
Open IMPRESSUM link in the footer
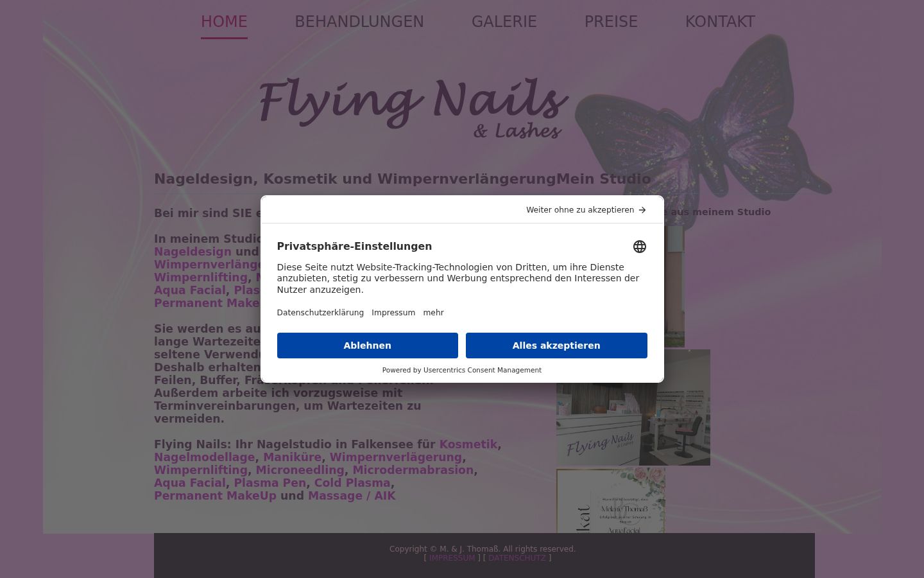point(452,558)
